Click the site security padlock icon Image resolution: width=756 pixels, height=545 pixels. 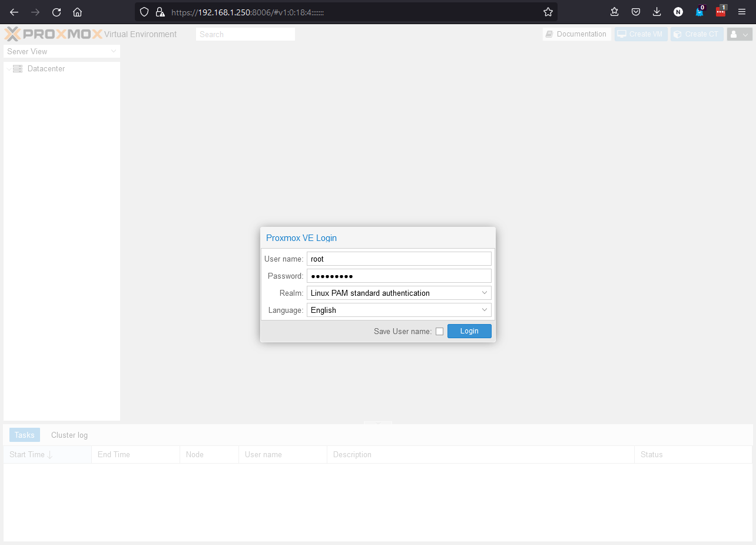pyautogui.click(x=160, y=12)
